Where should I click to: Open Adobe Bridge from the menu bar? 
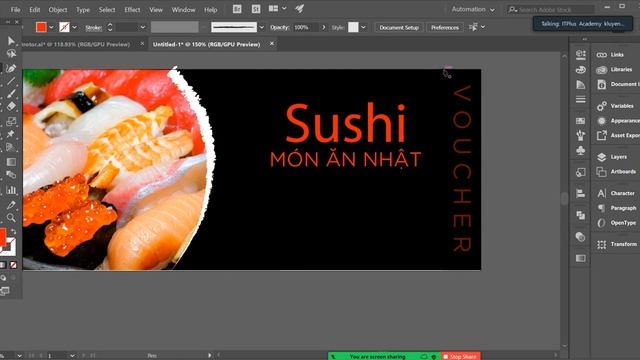tap(237, 9)
